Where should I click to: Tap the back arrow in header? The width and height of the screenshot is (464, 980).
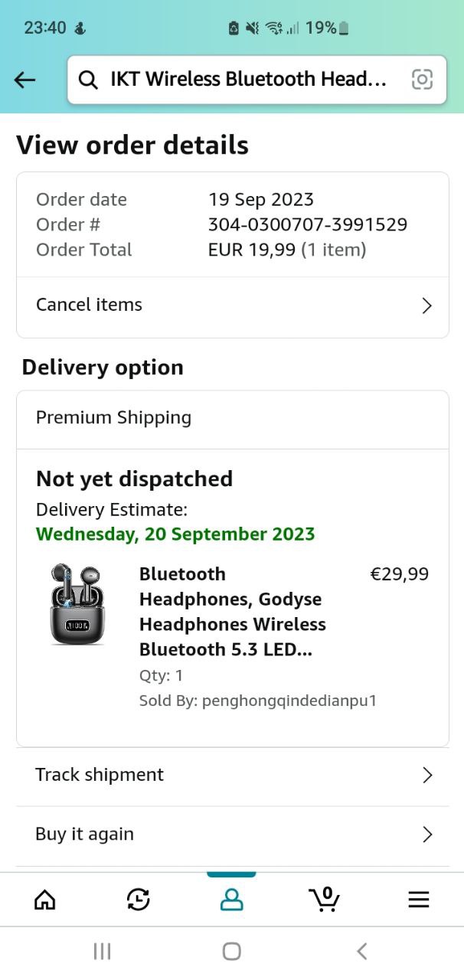point(25,80)
